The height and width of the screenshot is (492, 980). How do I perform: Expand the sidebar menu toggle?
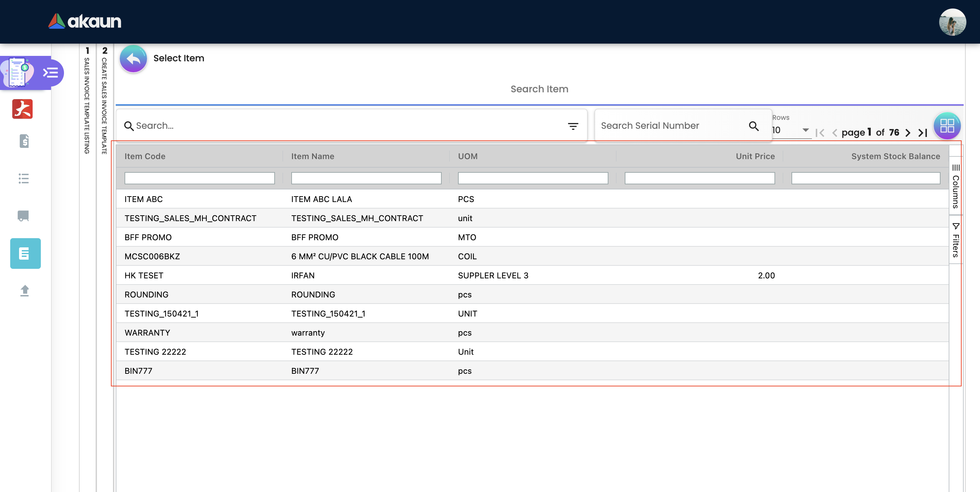51,73
